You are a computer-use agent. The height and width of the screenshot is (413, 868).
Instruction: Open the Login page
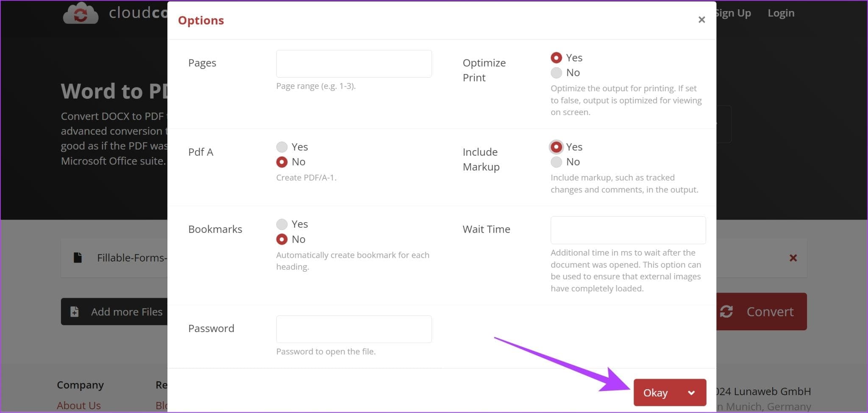[x=781, y=13]
